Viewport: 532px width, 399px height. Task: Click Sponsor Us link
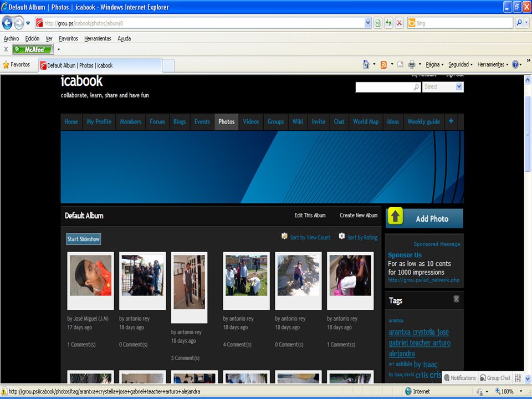405,255
